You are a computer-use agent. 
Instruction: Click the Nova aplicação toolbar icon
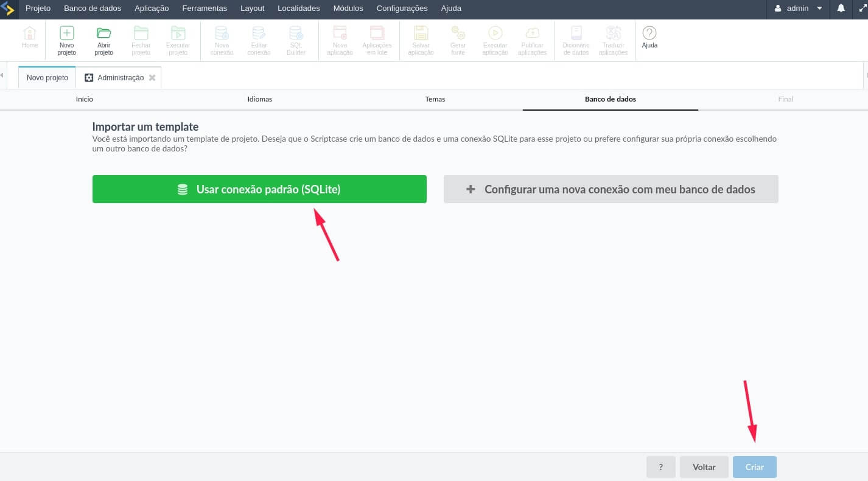340,41
